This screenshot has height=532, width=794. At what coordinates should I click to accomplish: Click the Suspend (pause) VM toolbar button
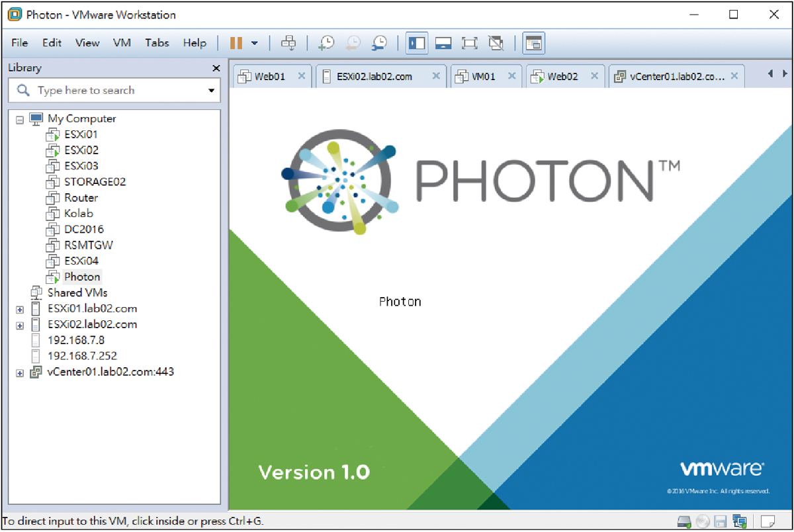point(236,43)
